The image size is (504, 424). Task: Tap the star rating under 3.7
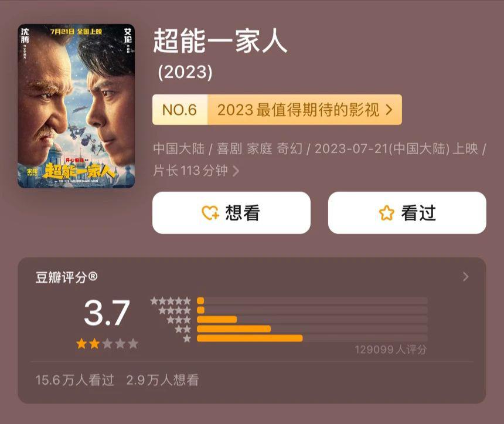point(107,344)
